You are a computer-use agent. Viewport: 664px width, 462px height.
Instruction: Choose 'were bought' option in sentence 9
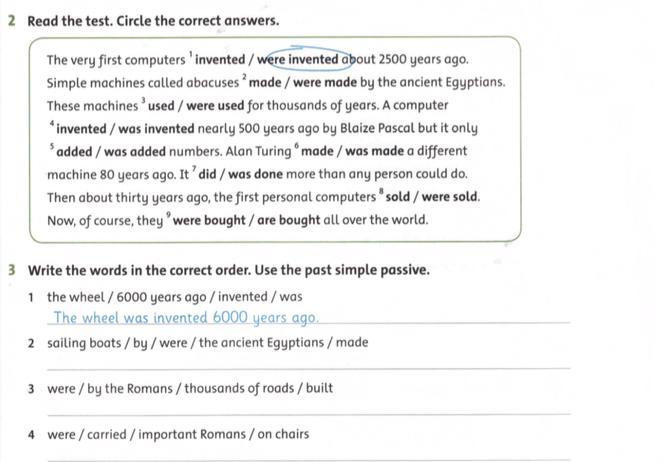[209, 220]
